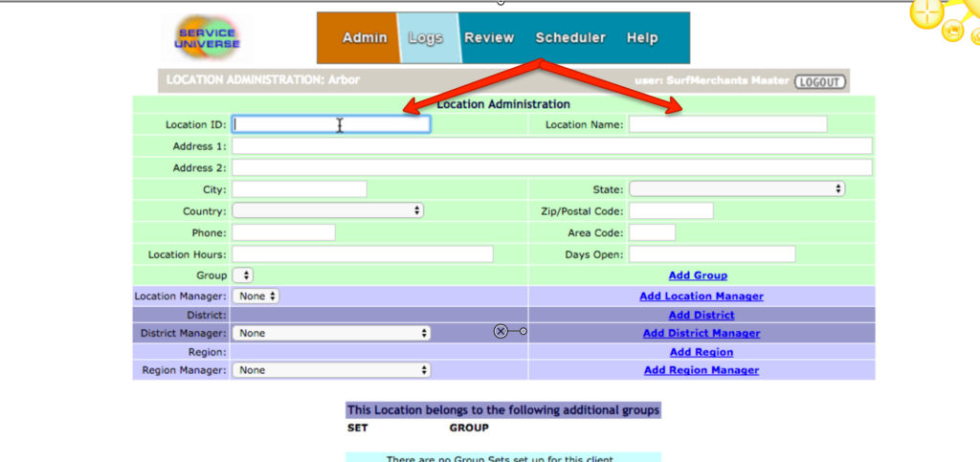Click the Add Location Manager link
The height and width of the screenshot is (462, 980).
coord(702,296)
